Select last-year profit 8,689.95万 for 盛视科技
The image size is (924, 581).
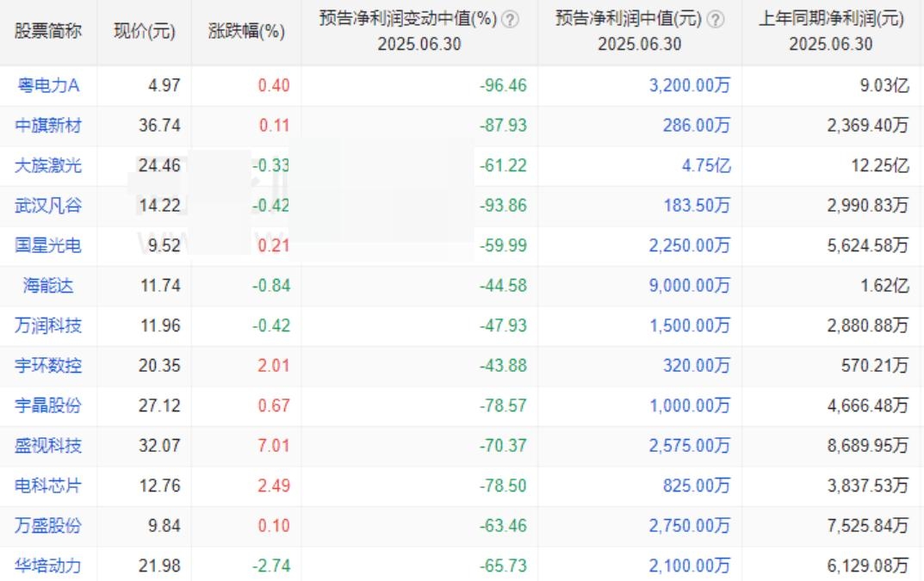click(868, 446)
